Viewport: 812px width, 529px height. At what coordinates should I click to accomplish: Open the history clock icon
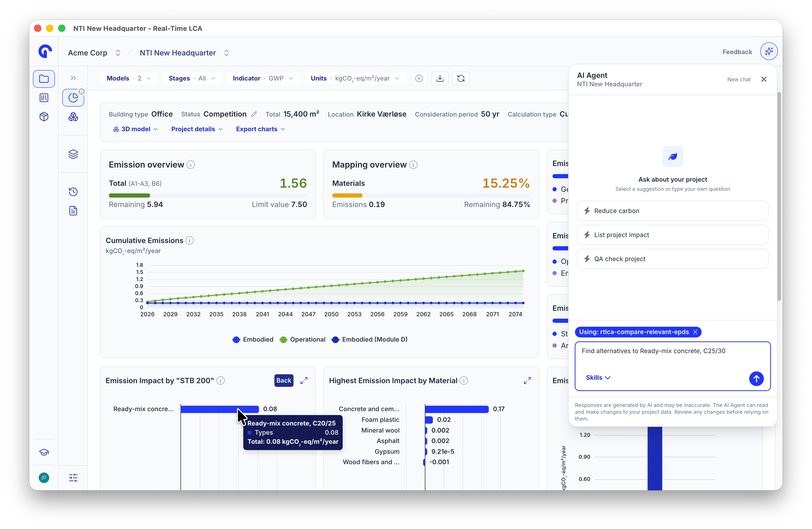(73, 192)
